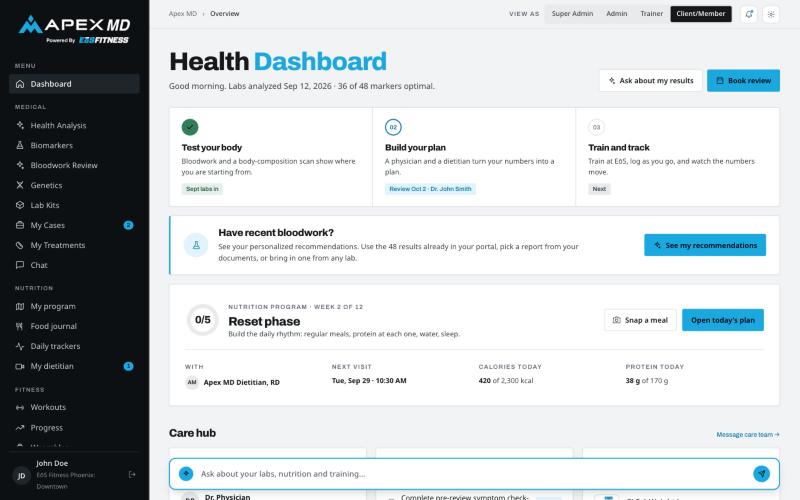This screenshot has height=500, width=800.
Task: Open Bloodwork Review section
Action: tap(74, 165)
